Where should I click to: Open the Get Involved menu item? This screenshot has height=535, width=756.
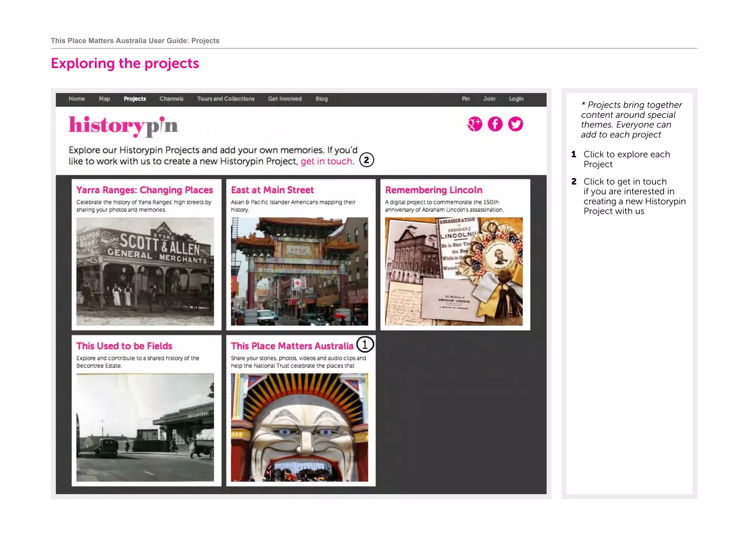click(285, 99)
